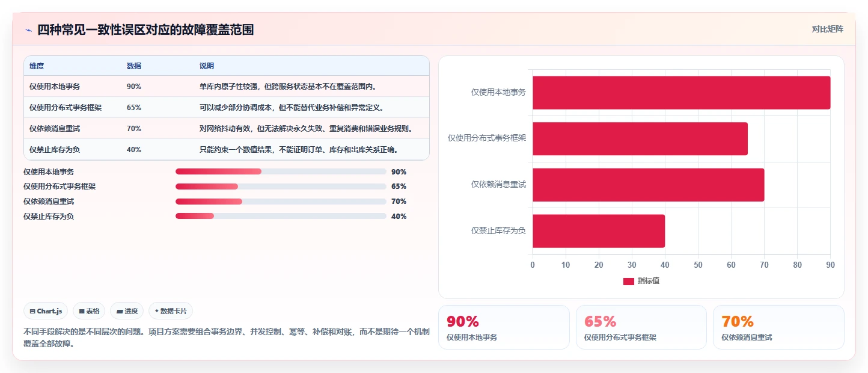Click the footer paragraph starting 不同手段解决的
Viewport: 868px width, 373px height.
click(227, 338)
